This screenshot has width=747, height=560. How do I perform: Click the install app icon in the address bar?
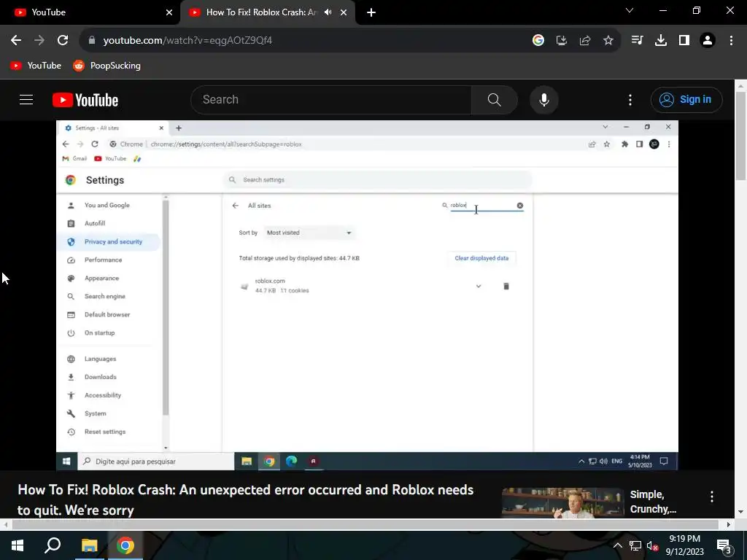(562, 41)
